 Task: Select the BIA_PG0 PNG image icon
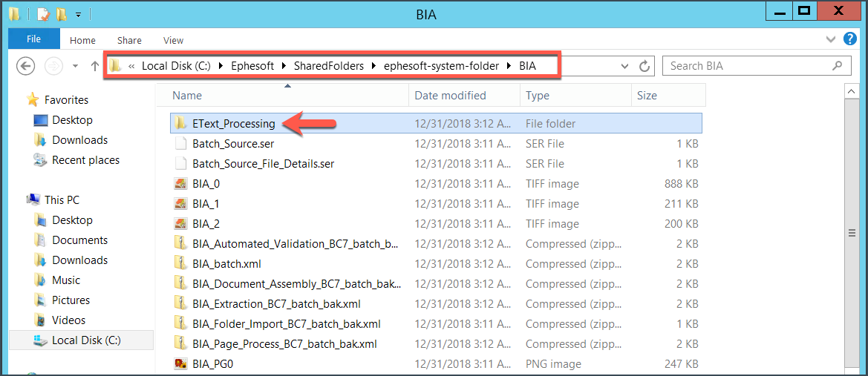click(180, 364)
